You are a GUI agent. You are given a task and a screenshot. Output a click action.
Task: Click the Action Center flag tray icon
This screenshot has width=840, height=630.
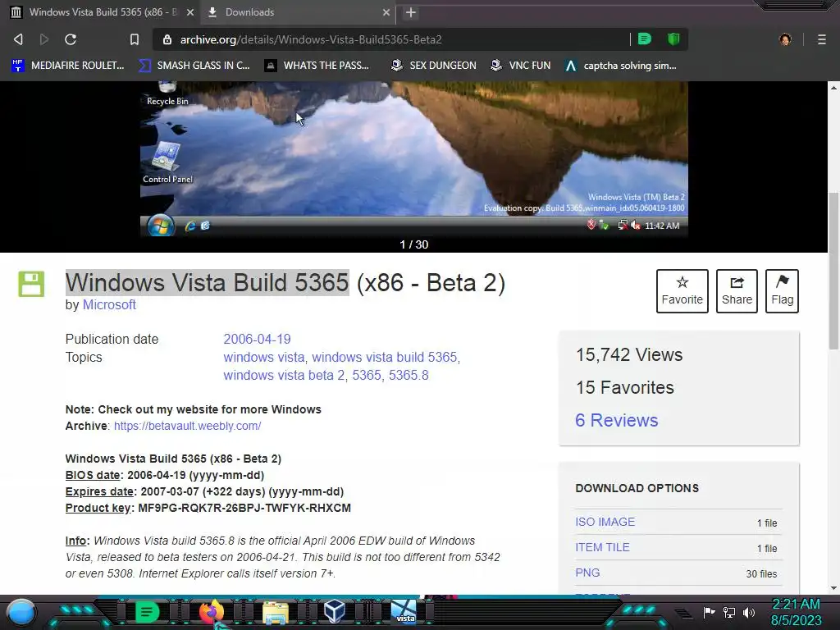point(709,612)
